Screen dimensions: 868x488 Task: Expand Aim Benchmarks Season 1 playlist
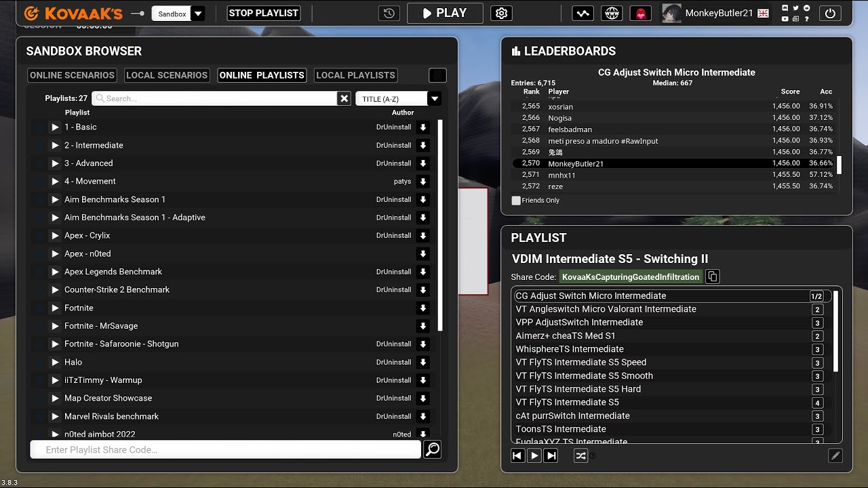pos(55,199)
